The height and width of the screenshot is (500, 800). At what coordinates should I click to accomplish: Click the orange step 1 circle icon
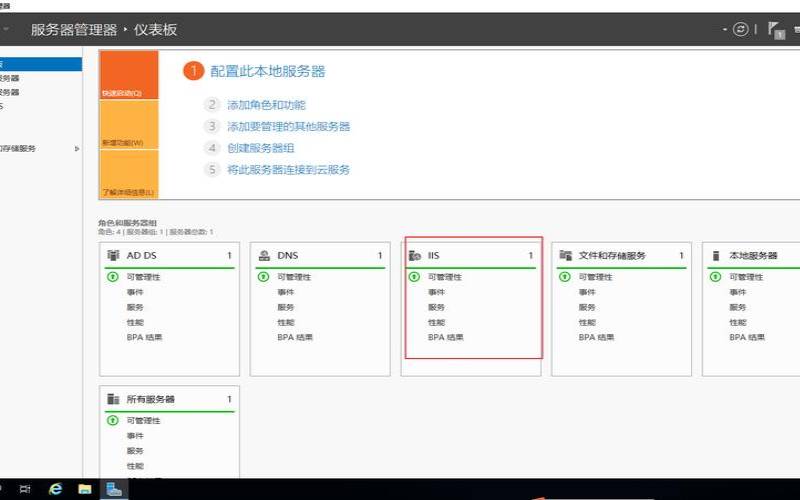(193, 71)
